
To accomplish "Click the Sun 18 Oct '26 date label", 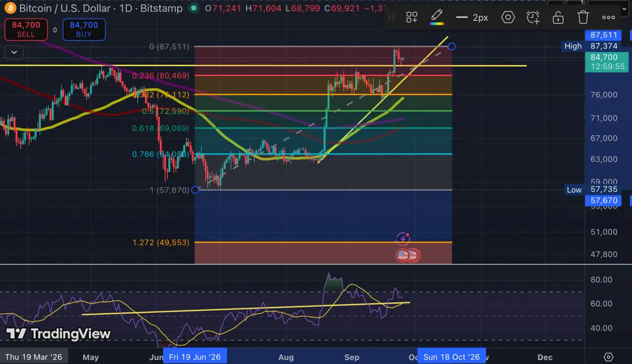I will coord(451,357).
